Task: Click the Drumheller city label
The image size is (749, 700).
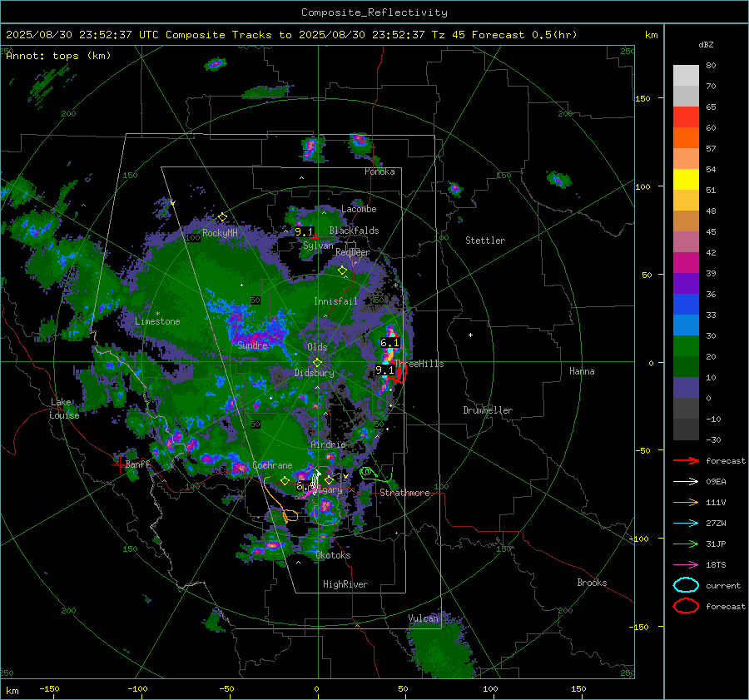Action: [x=488, y=410]
